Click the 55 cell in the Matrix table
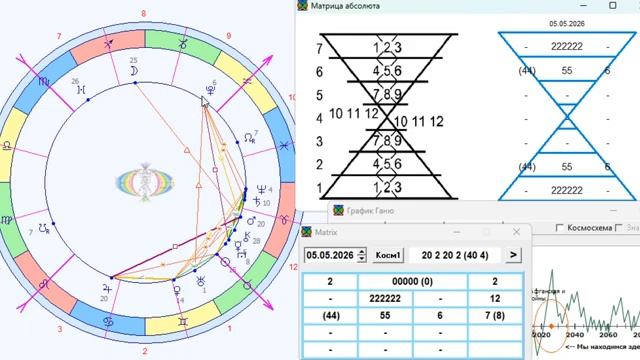The width and height of the screenshot is (640, 360). coord(385,316)
